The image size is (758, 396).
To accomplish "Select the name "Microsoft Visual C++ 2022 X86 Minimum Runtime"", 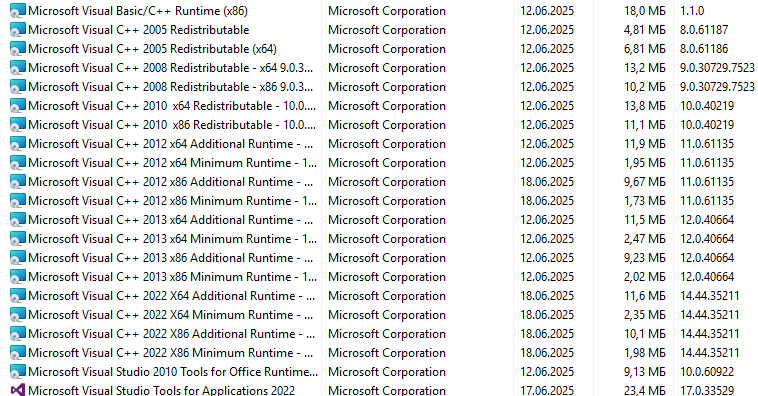I will pyautogui.click(x=171, y=353).
